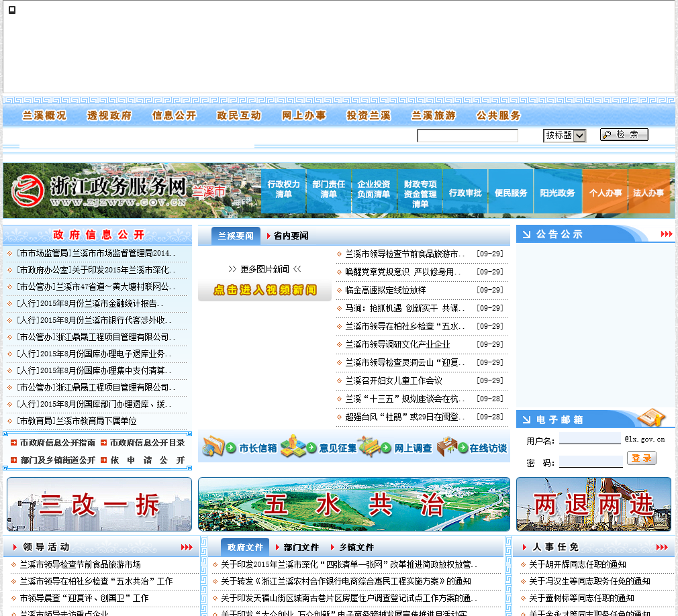Click more arrows beside 领导活动 header
This screenshot has width=678, height=616.
tap(186, 548)
